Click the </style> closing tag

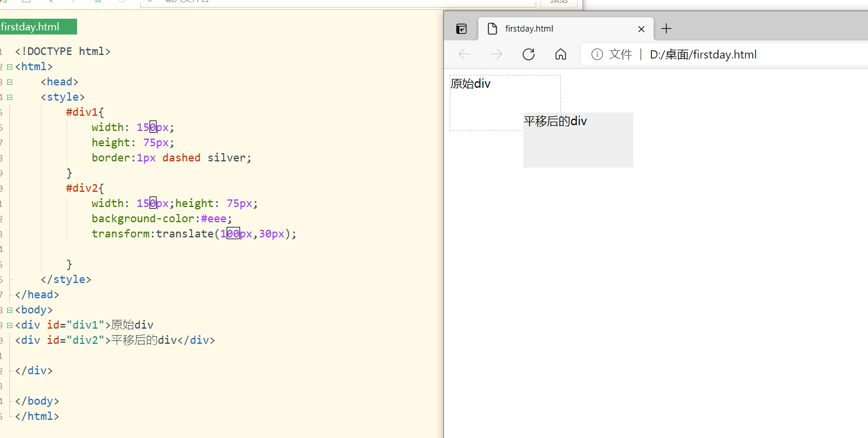point(66,280)
